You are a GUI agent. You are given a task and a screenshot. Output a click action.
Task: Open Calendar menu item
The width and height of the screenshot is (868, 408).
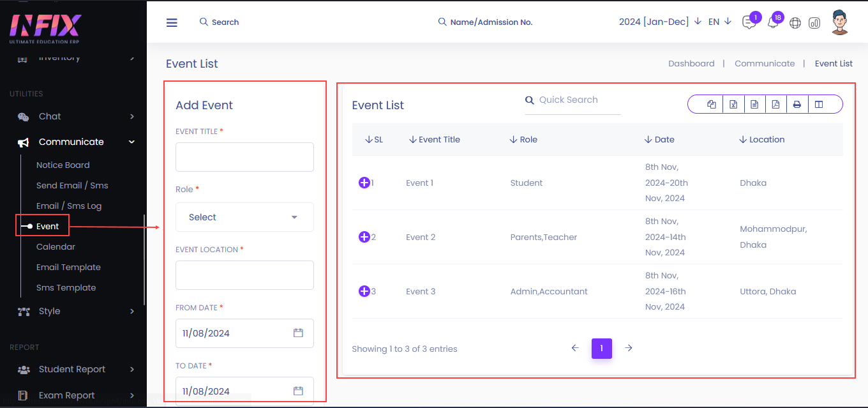pyautogui.click(x=56, y=246)
